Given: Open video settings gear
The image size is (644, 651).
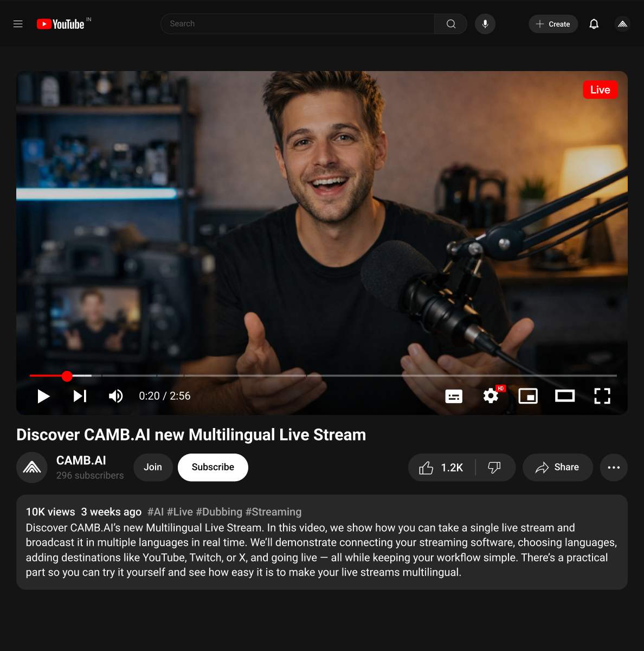Looking at the screenshot, I should [491, 395].
